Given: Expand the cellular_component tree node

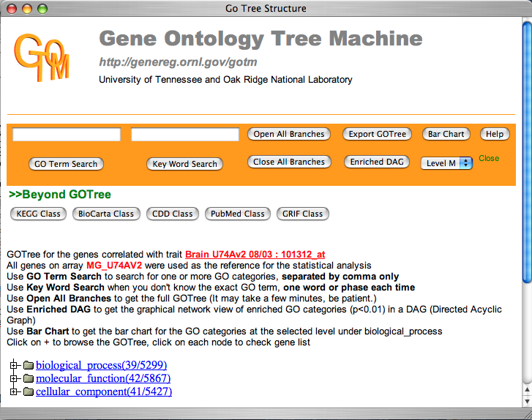Looking at the screenshot, I should (x=14, y=392).
